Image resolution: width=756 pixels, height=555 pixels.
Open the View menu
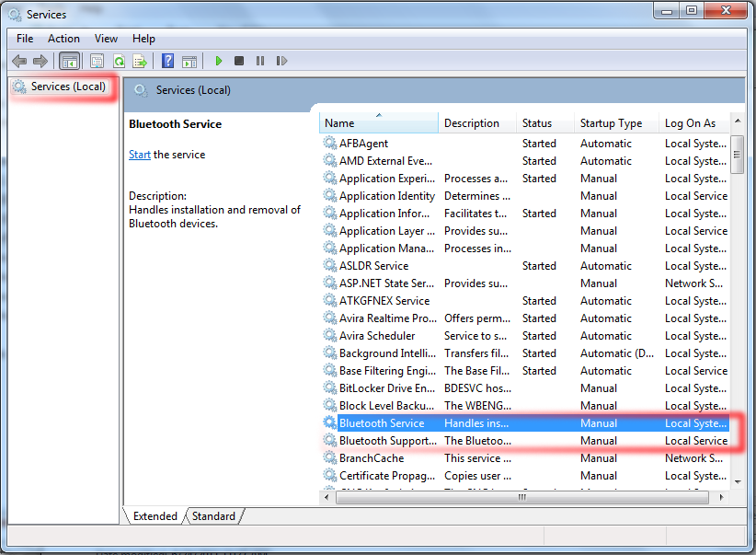(x=106, y=39)
